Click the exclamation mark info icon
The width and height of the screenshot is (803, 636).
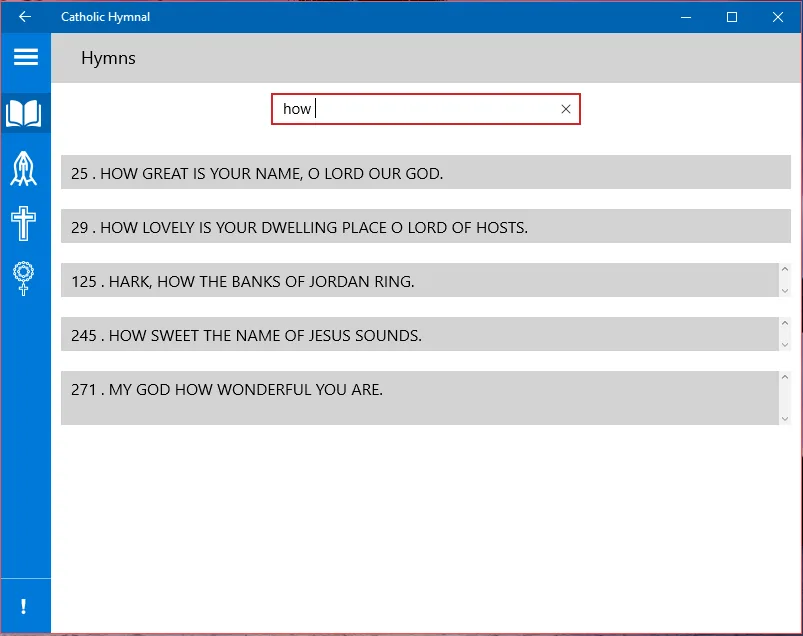coord(24,606)
